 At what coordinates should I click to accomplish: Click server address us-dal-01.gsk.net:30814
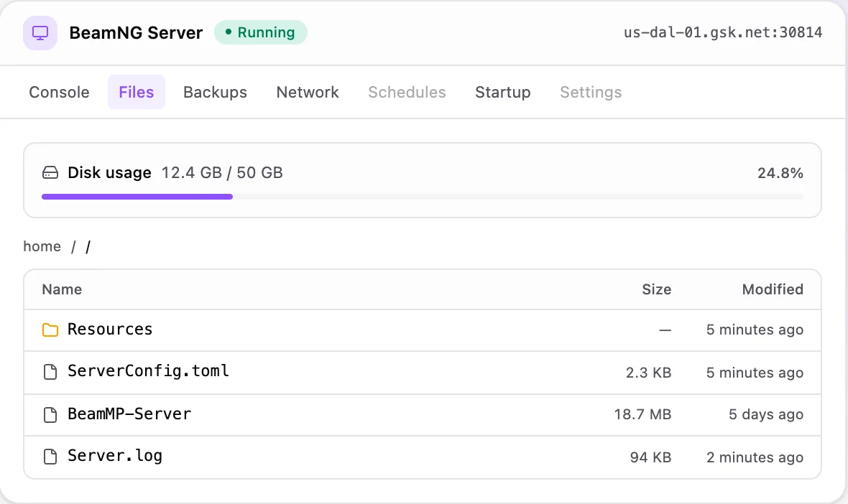click(723, 32)
